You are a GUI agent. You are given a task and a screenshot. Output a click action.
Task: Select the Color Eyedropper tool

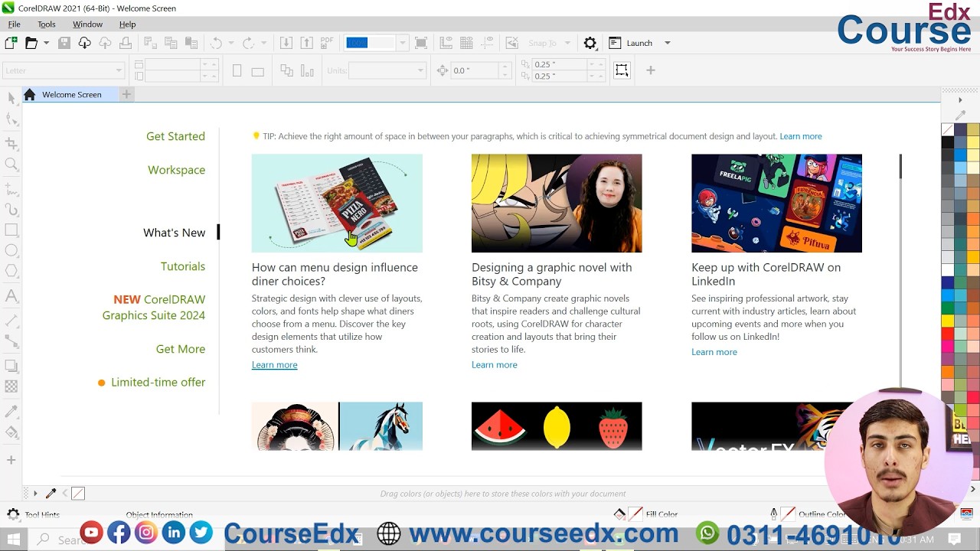[11, 412]
